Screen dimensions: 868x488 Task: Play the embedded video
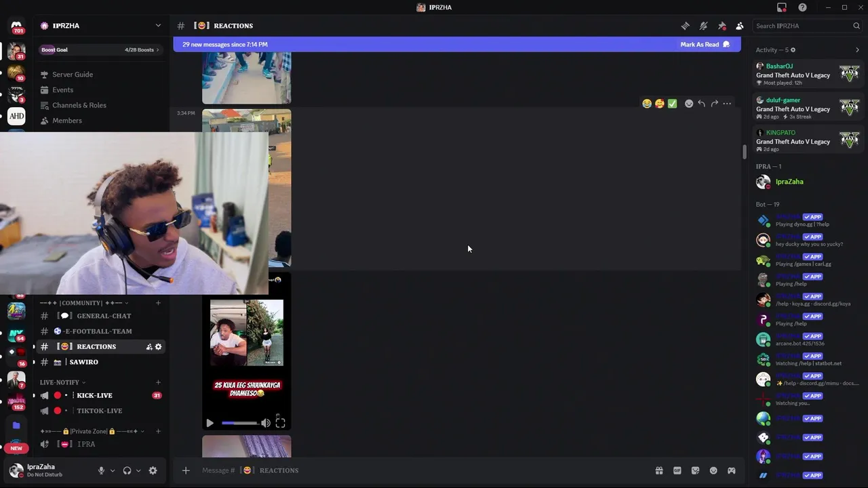point(210,423)
